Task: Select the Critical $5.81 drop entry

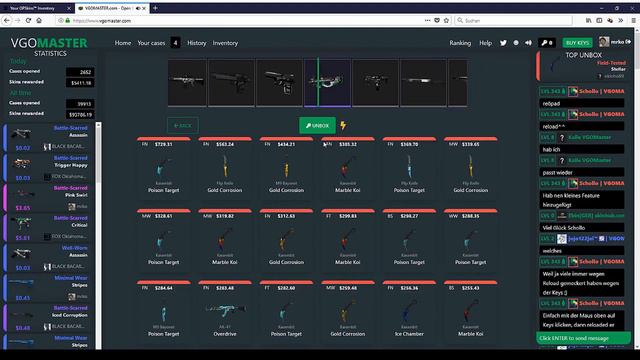Action: [x=48, y=228]
